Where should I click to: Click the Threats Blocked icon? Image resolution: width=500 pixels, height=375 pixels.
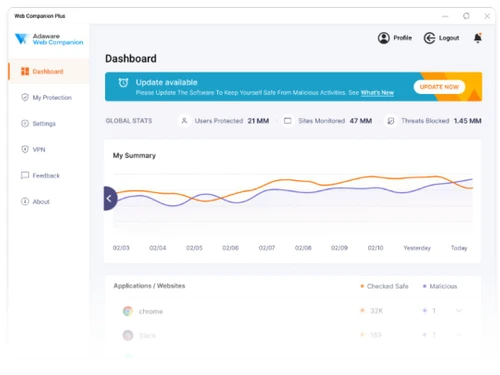click(x=391, y=121)
